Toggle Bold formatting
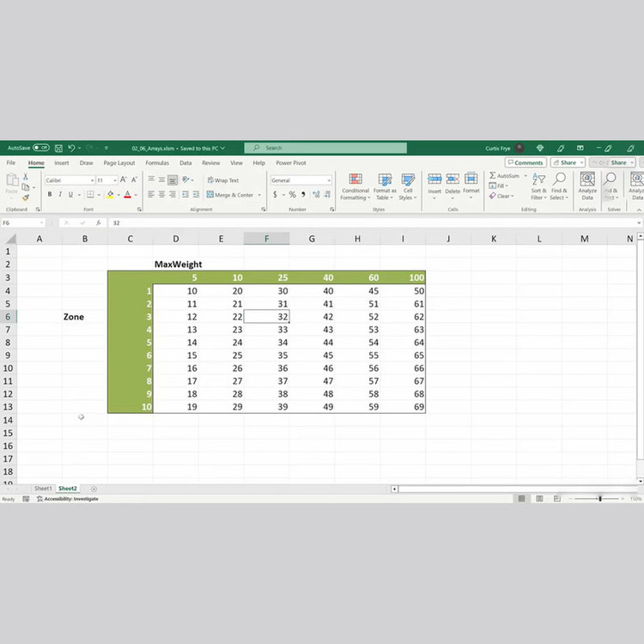This screenshot has width=644, height=644. point(50,195)
